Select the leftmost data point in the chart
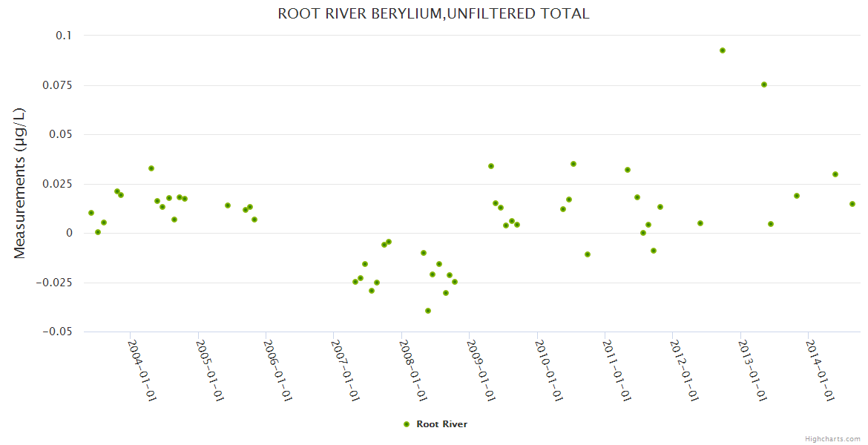Screen dimensions: 868x445 pyautogui.click(x=91, y=213)
